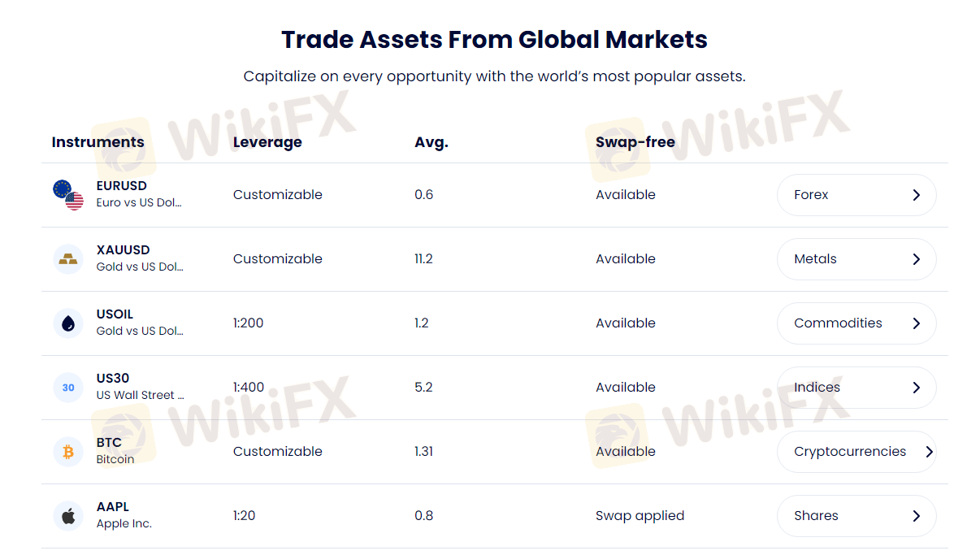Click the orange Bitcoin icon

click(x=68, y=452)
